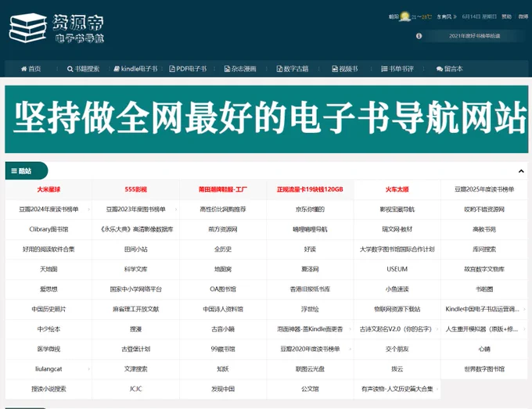This screenshot has width=532, height=409.
Task: Click the home icon beside 首页
Action: [23, 69]
